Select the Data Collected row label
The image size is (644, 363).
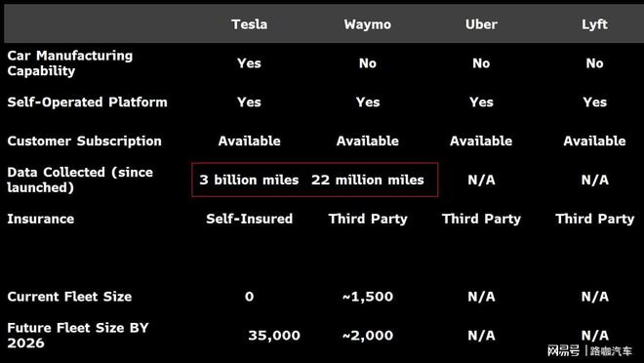coord(80,180)
